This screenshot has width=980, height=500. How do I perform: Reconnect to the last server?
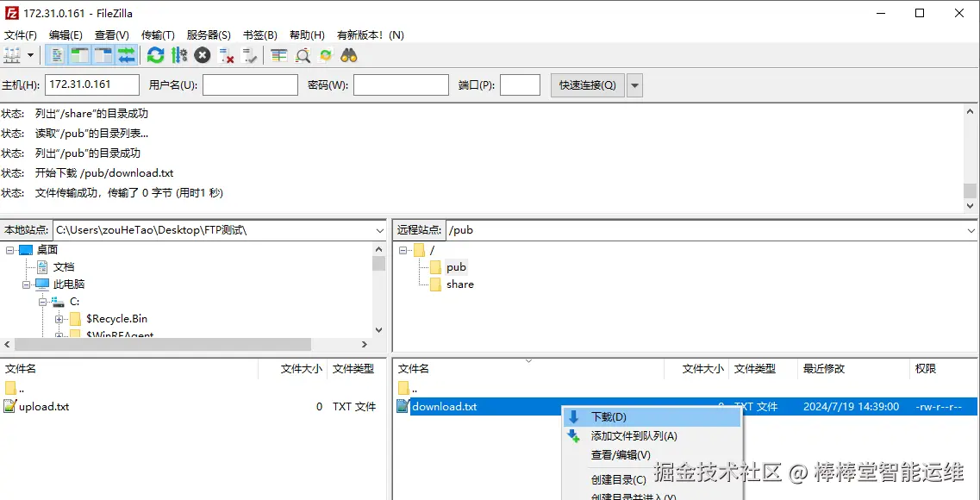coord(249,56)
